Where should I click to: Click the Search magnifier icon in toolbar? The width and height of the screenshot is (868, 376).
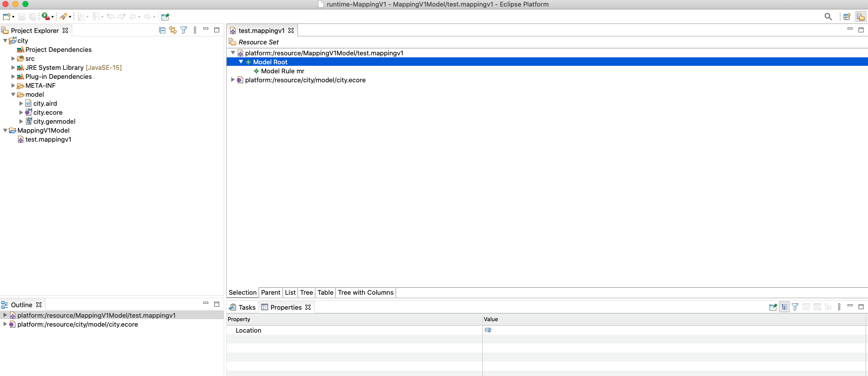(828, 16)
